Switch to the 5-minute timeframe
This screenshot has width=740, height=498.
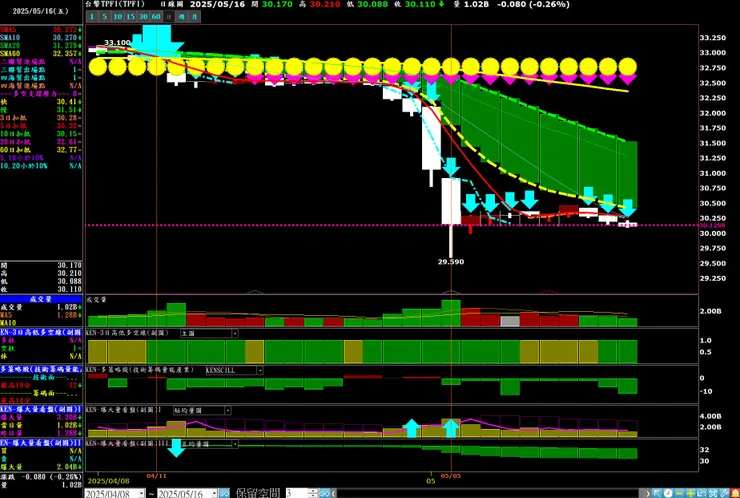(x=104, y=17)
